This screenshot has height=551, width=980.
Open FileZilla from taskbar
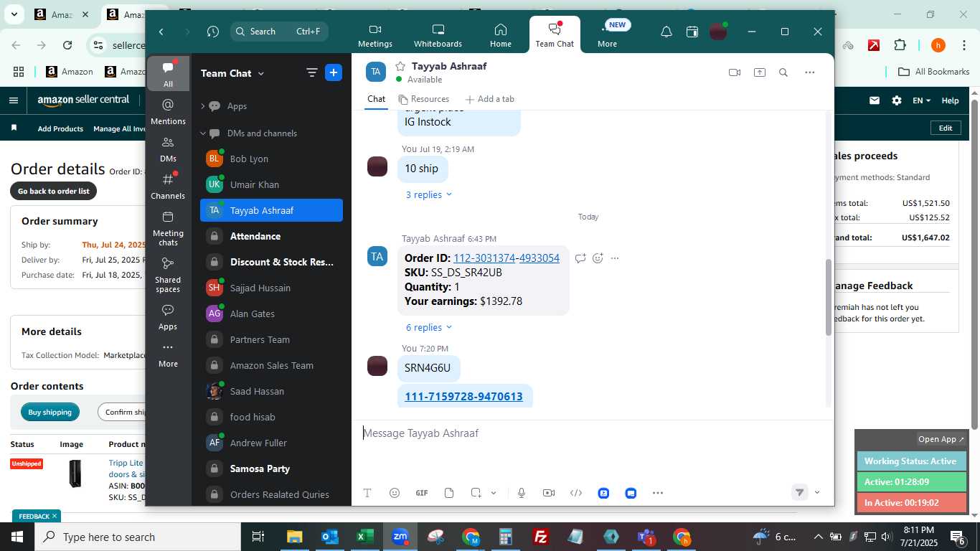point(541,537)
